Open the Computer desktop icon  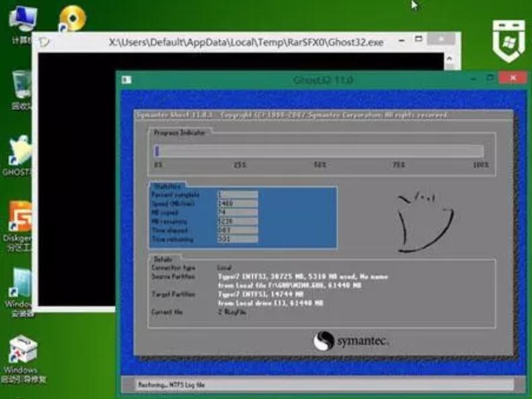coord(22,19)
